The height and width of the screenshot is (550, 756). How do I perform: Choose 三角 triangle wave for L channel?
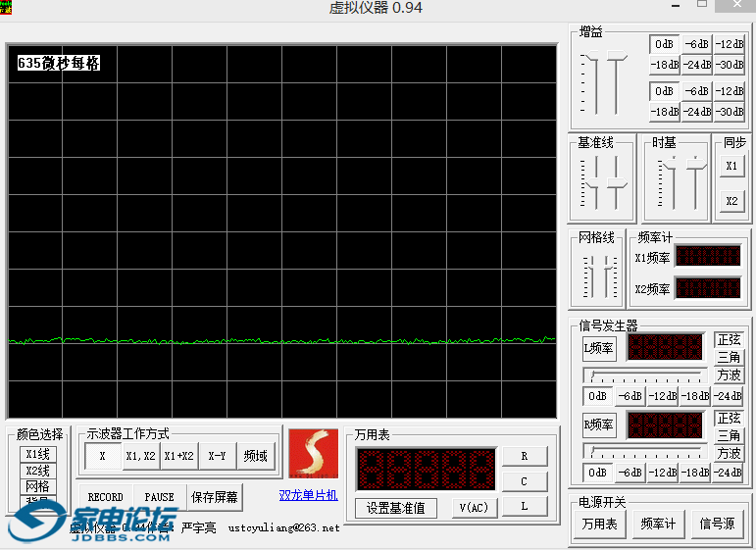(729, 357)
